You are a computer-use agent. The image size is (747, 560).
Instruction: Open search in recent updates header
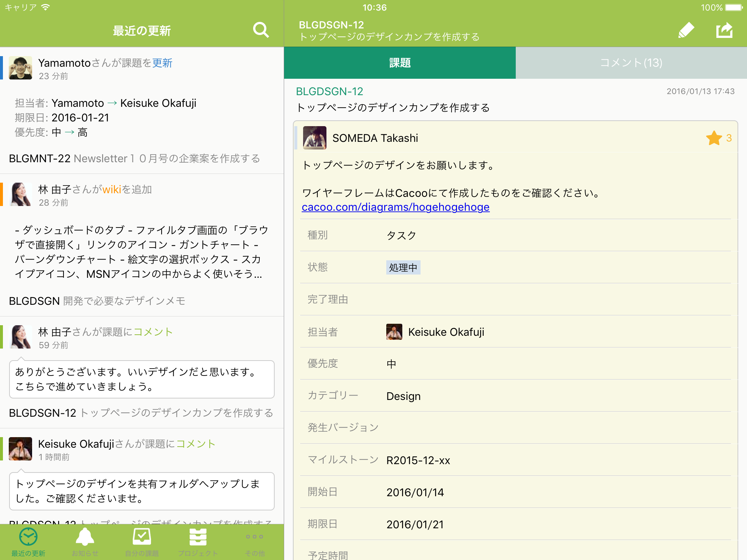(x=261, y=30)
